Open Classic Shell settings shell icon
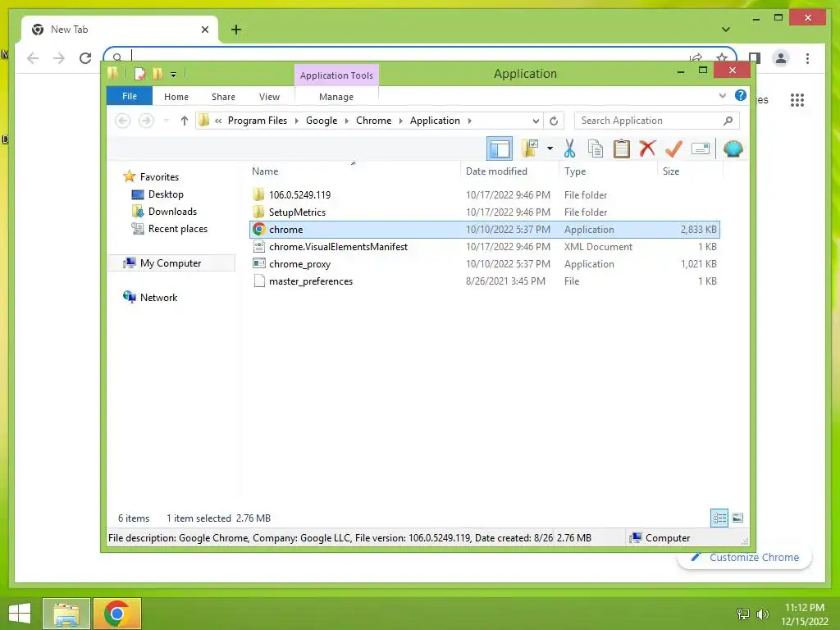840x630 pixels. point(733,148)
